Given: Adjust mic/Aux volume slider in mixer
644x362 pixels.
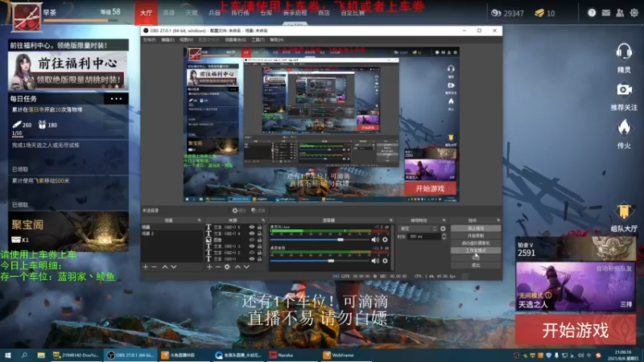Looking at the screenshot, I should point(320,239).
